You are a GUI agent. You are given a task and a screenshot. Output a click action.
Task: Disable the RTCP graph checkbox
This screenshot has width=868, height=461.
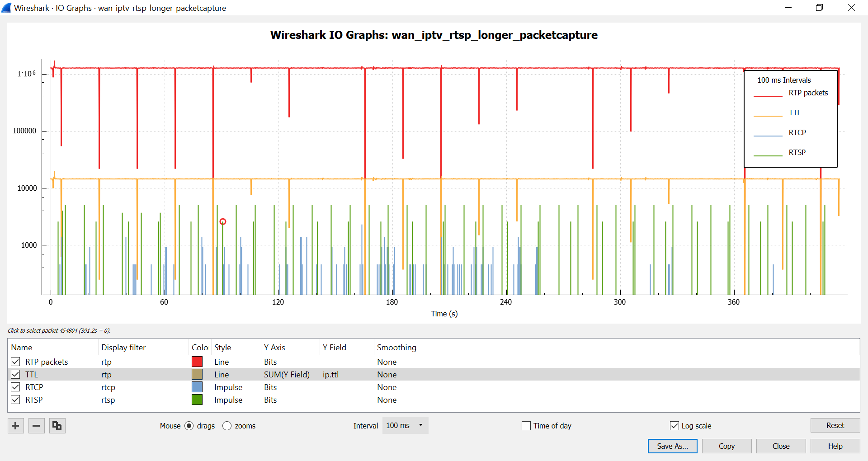click(16, 387)
